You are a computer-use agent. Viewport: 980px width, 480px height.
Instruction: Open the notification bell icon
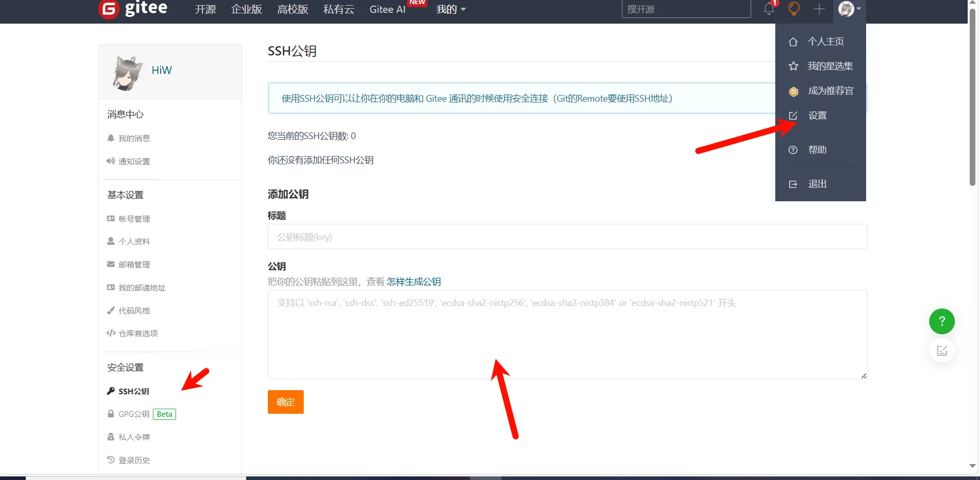pos(769,9)
